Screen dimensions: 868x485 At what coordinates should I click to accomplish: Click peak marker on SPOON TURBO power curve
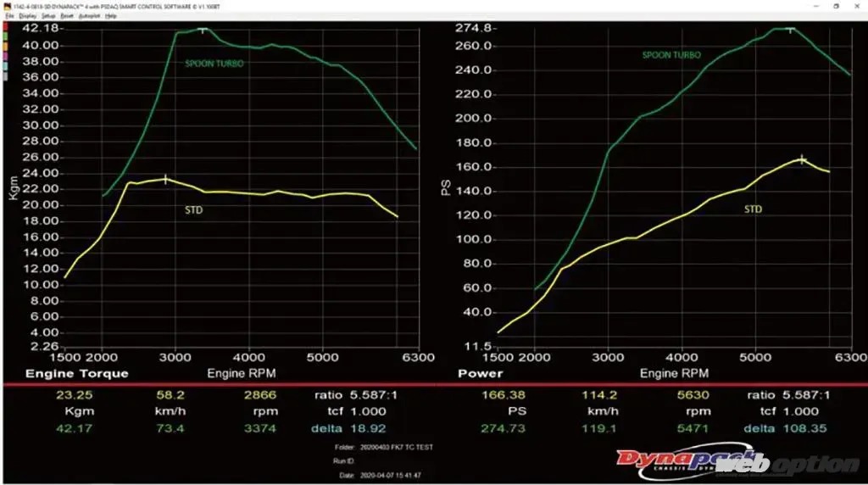coord(790,29)
